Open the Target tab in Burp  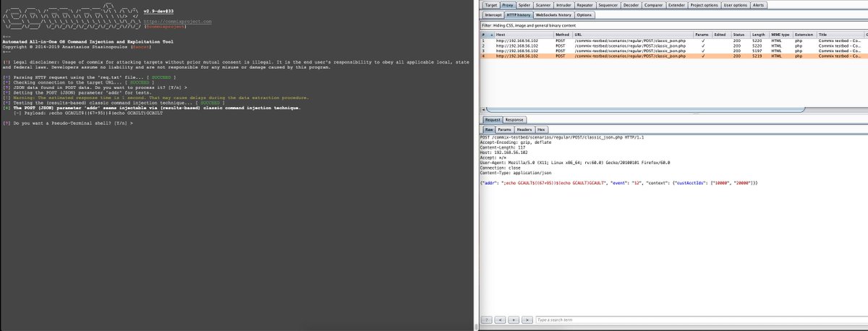pos(491,4)
